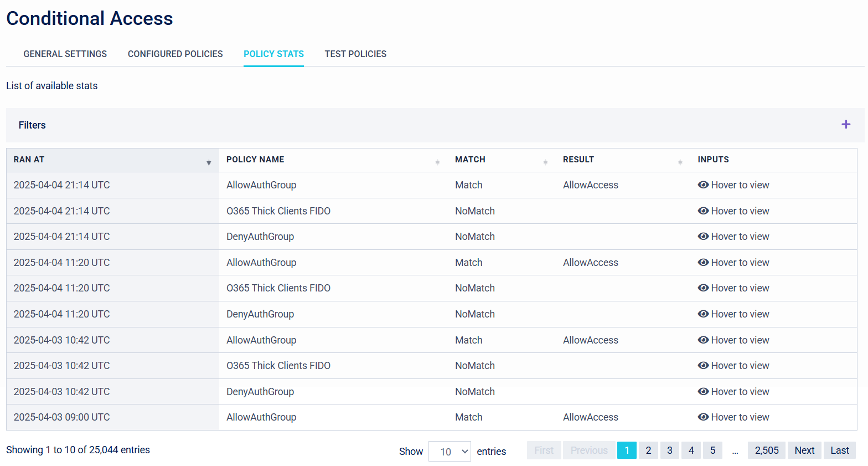Click eye icon for 11:20 DenyAuthGroup row
The image size is (868, 466).
pyautogui.click(x=703, y=314)
